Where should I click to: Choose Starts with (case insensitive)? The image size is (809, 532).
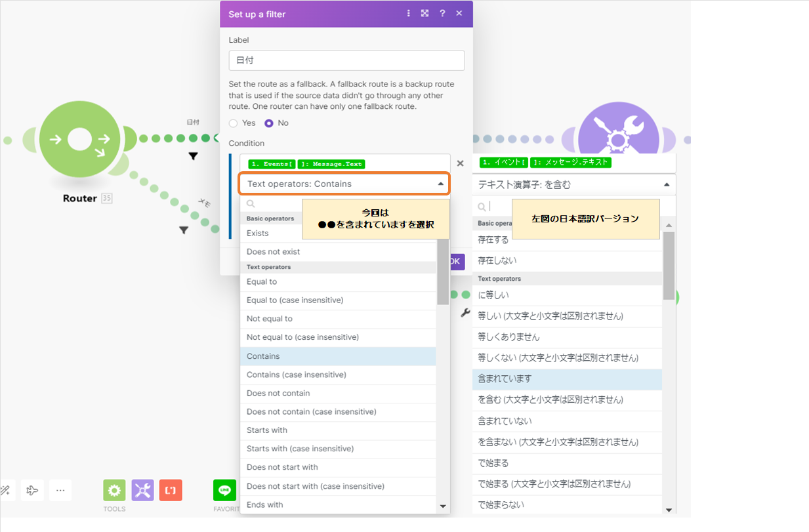click(338, 449)
